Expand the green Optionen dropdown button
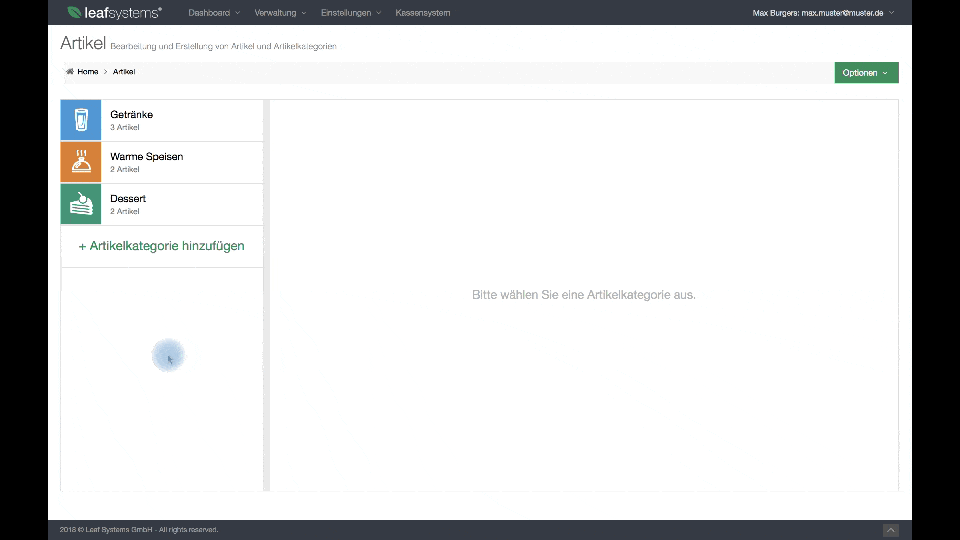 tap(866, 73)
